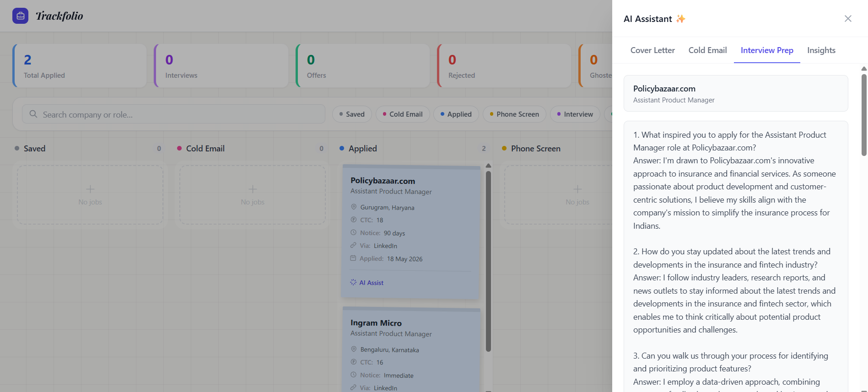Click the location pin icon next to Gurugram, Haryana
Image resolution: width=868 pixels, height=392 pixels.
point(354,207)
